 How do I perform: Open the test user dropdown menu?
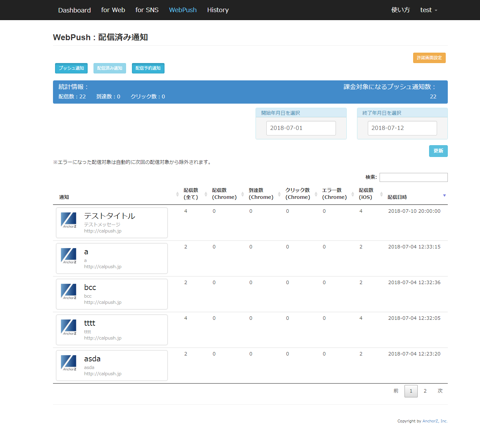pos(428,10)
